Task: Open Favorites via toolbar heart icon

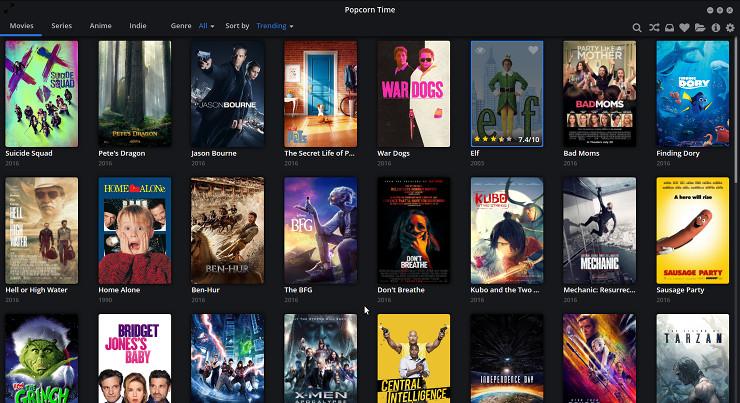Action: pos(684,27)
